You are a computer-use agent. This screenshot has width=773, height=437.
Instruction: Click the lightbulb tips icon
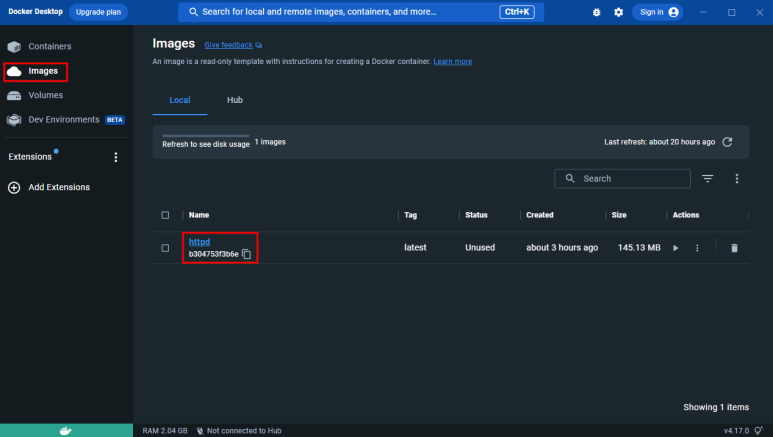(759, 431)
